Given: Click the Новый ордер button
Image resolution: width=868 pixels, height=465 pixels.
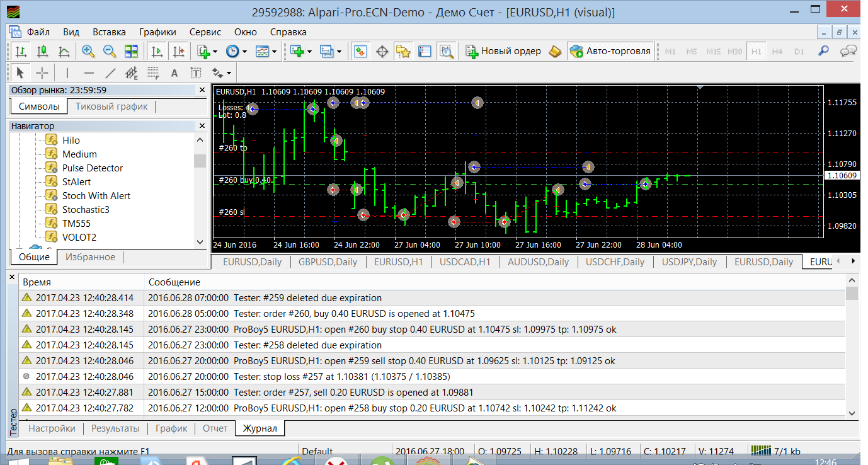Looking at the screenshot, I should [503, 51].
